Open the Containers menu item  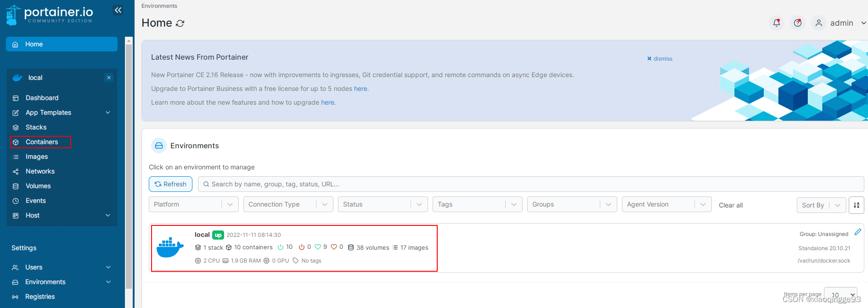tap(41, 142)
